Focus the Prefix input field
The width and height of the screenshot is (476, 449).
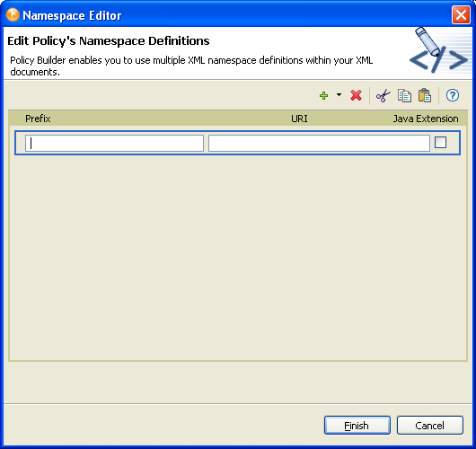114,144
